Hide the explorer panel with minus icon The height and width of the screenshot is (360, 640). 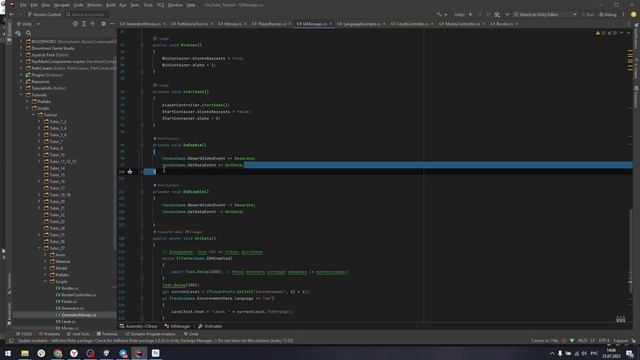click(x=112, y=24)
